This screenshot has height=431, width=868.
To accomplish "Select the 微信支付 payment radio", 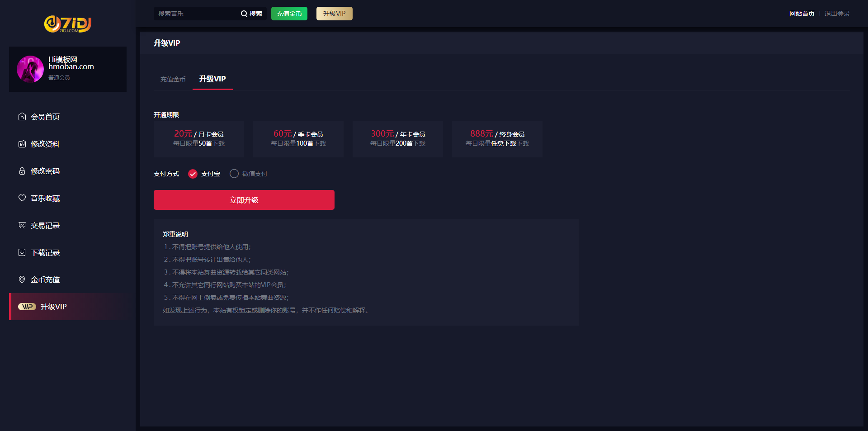I will 234,174.
